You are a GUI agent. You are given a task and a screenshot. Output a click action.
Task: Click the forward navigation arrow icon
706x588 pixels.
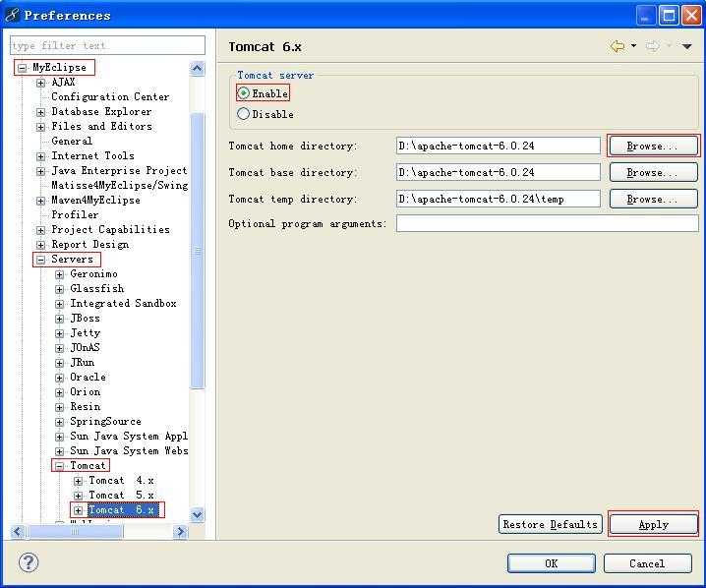pos(653,46)
